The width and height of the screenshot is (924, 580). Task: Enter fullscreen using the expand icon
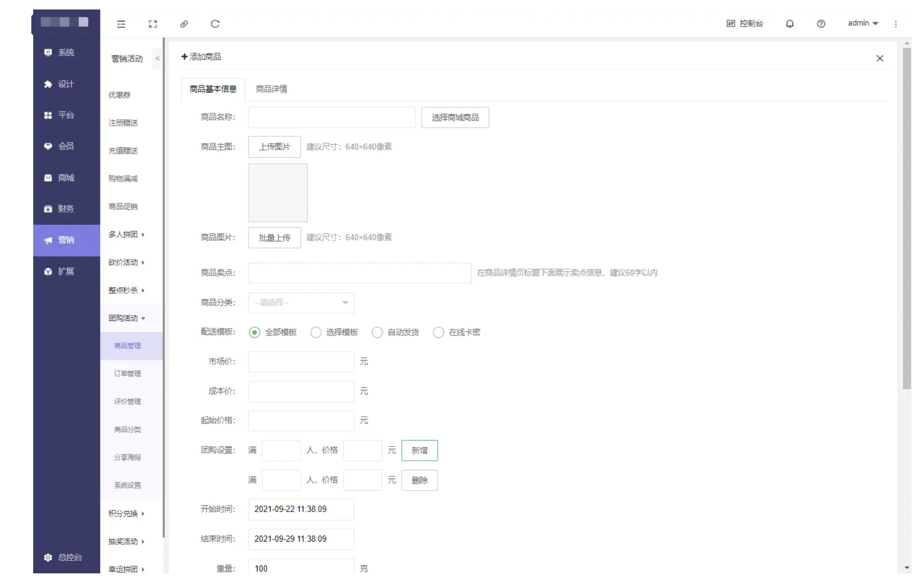(x=153, y=24)
